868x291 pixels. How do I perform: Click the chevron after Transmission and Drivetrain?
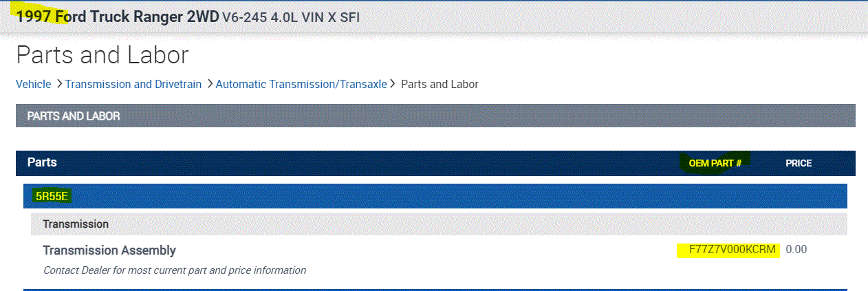click(x=209, y=84)
